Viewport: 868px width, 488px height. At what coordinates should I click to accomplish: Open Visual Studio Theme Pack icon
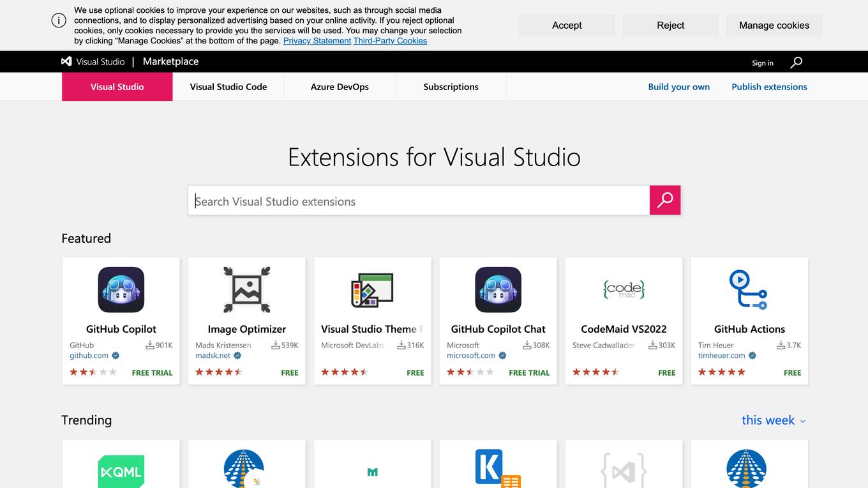pyautogui.click(x=373, y=290)
